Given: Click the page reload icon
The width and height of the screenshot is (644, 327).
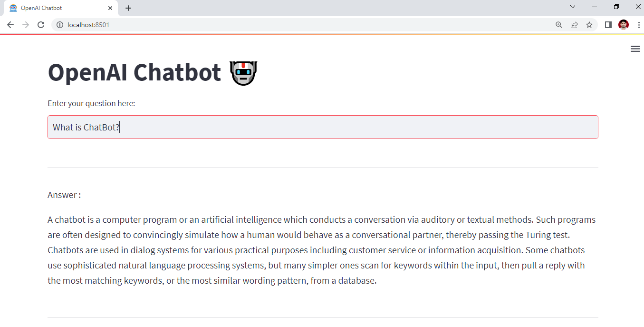Looking at the screenshot, I should tap(40, 25).
